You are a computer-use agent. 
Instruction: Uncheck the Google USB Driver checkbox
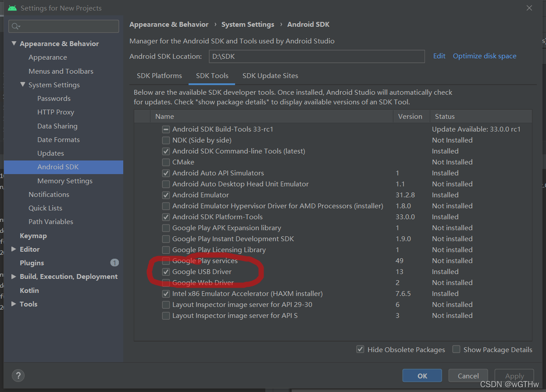pyautogui.click(x=166, y=272)
